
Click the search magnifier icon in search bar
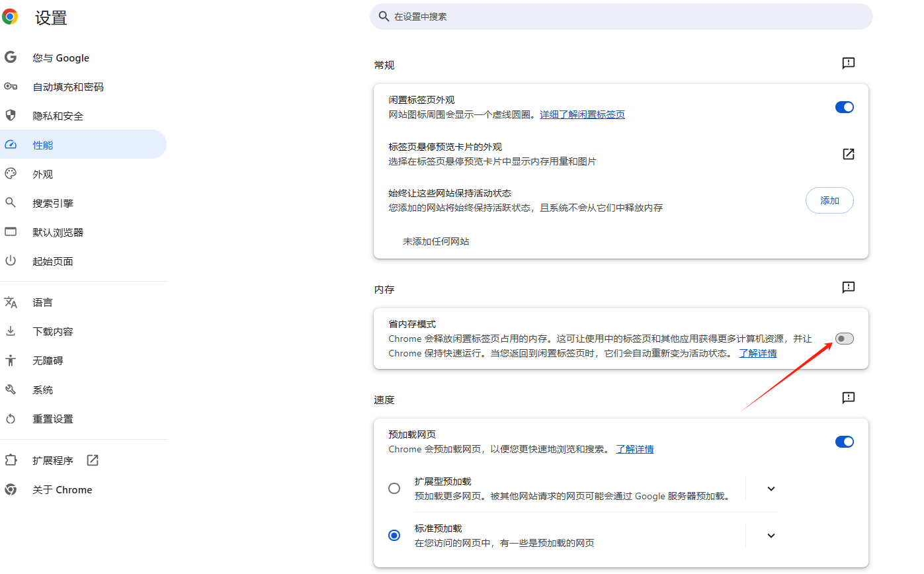point(384,16)
